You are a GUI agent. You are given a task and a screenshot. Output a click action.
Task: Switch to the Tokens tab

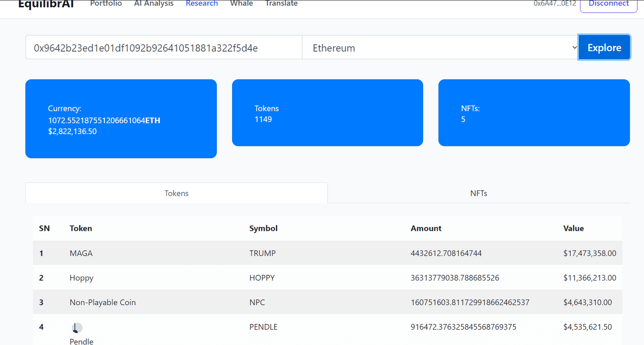pyautogui.click(x=177, y=193)
